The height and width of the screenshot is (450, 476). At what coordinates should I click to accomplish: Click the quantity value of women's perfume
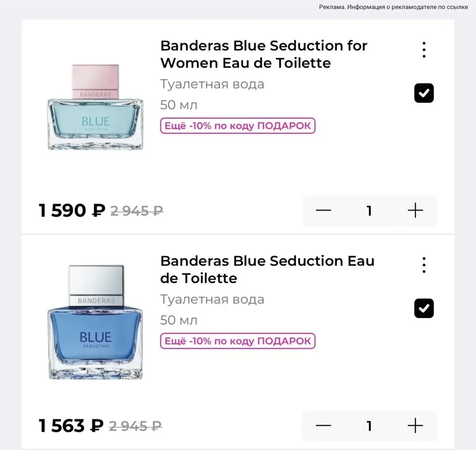(x=369, y=211)
